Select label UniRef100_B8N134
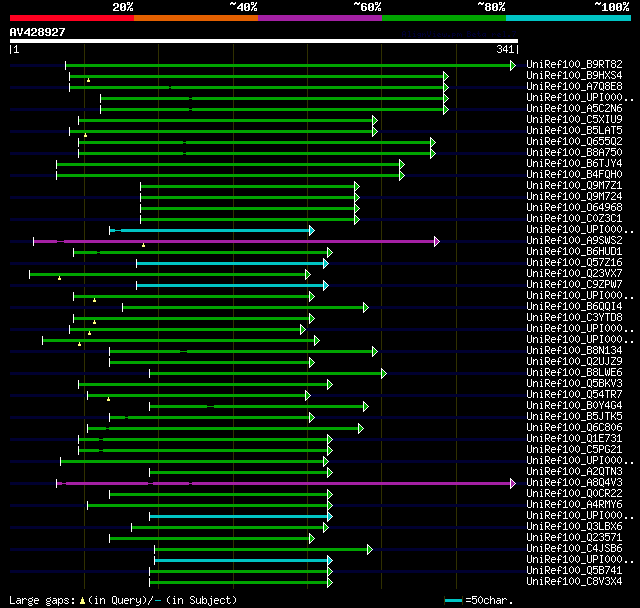The width and height of the screenshot is (640, 608). point(574,351)
